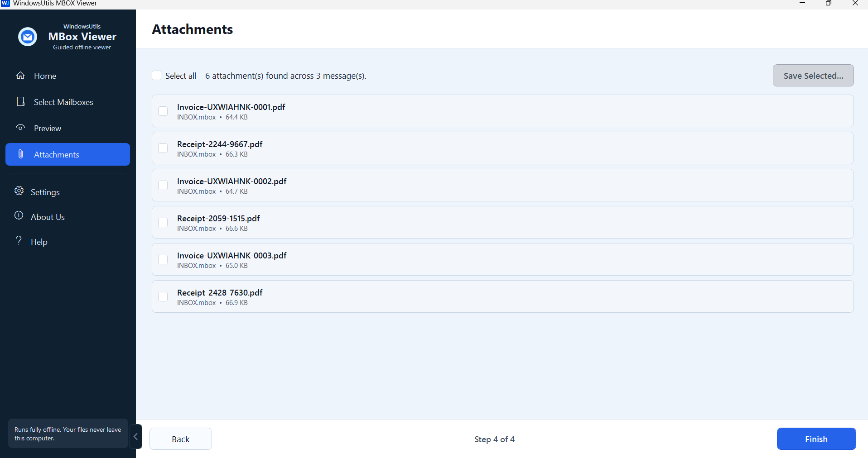Check the Receipt-2428-7630.pdf checkbox
The image size is (868, 458).
(163, 296)
